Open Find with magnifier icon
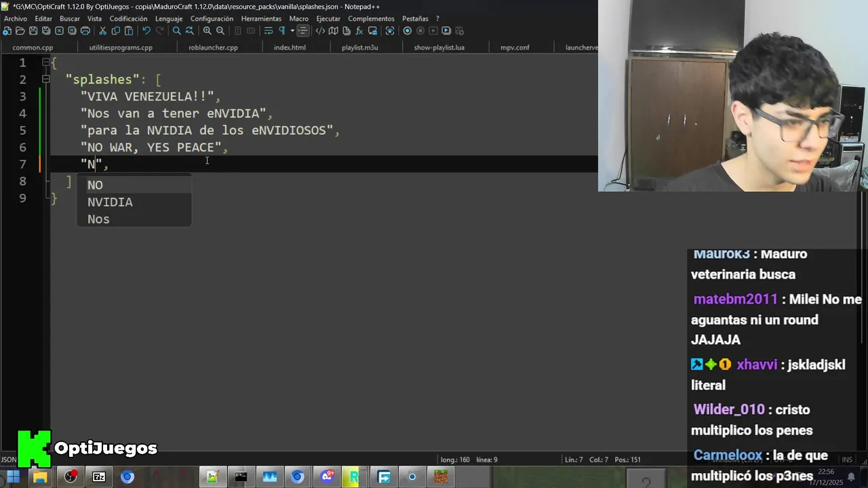Screen dimensions: 868x488 coord(177,30)
